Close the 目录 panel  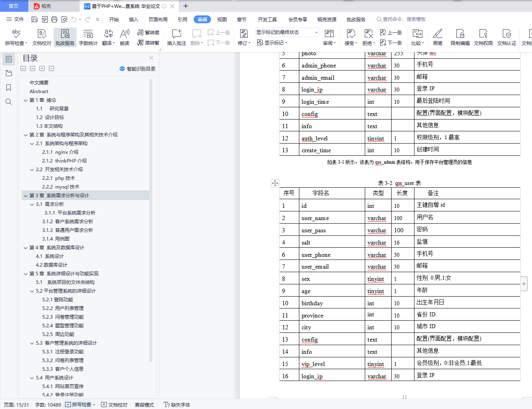(151, 58)
